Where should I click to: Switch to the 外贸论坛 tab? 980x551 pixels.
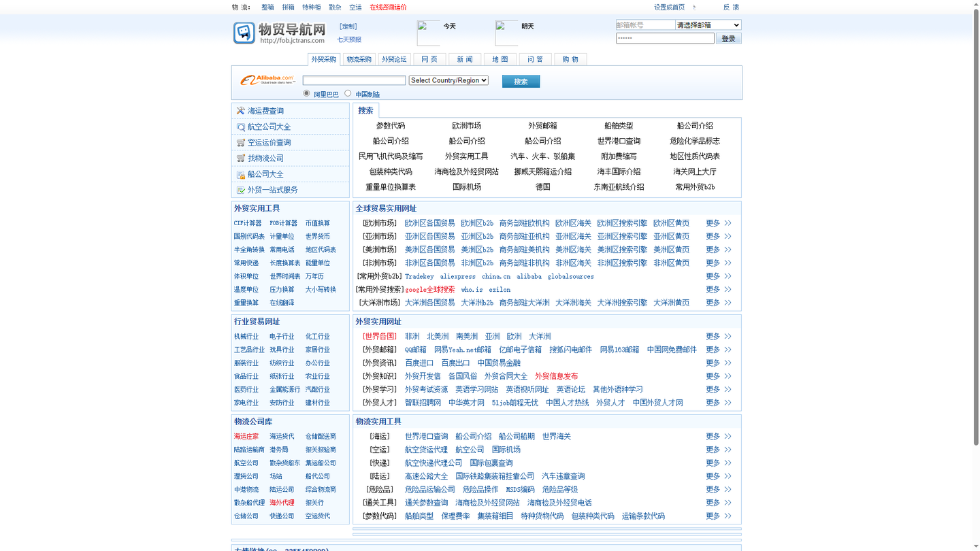pyautogui.click(x=394, y=59)
